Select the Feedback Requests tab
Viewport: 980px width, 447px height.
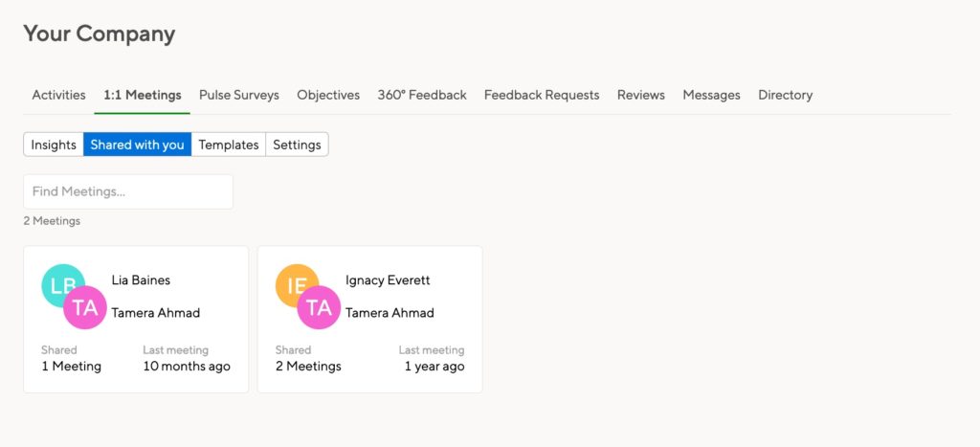click(x=542, y=95)
